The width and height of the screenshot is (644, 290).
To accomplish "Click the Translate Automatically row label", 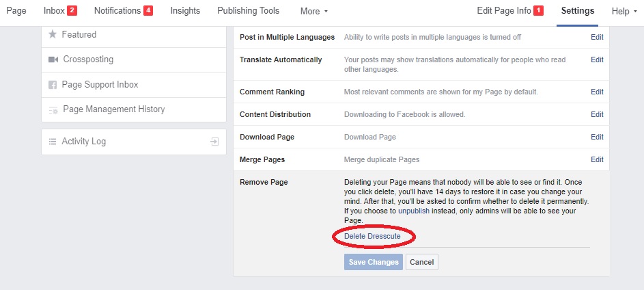I will click(x=281, y=60).
